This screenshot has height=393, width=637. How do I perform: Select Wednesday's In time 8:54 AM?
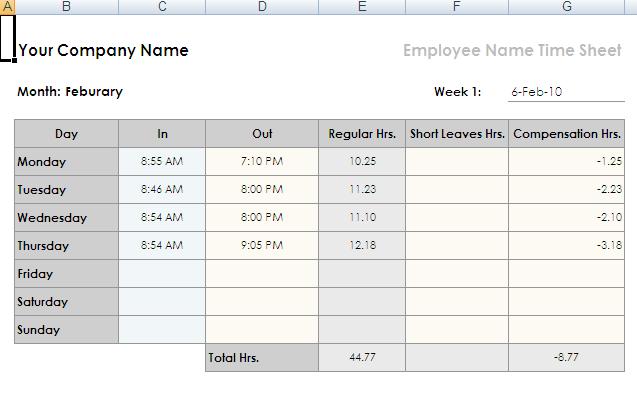(162, 218)
